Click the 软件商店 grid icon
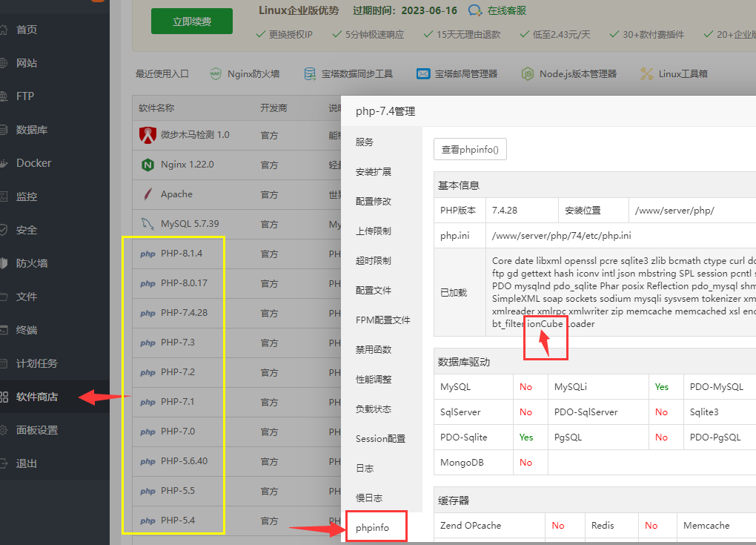 tap(4, 397)
